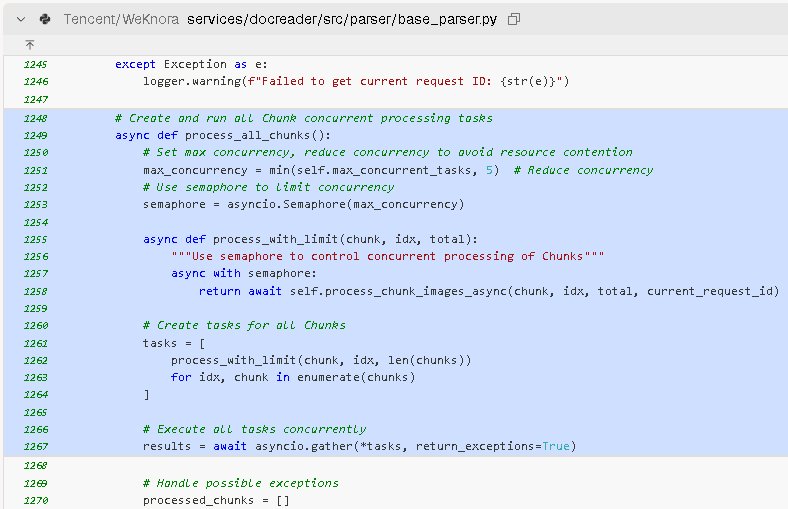The image size is (788, 509).
Task: Click the "Handle possible exceptions" comment
Action: 240,483
